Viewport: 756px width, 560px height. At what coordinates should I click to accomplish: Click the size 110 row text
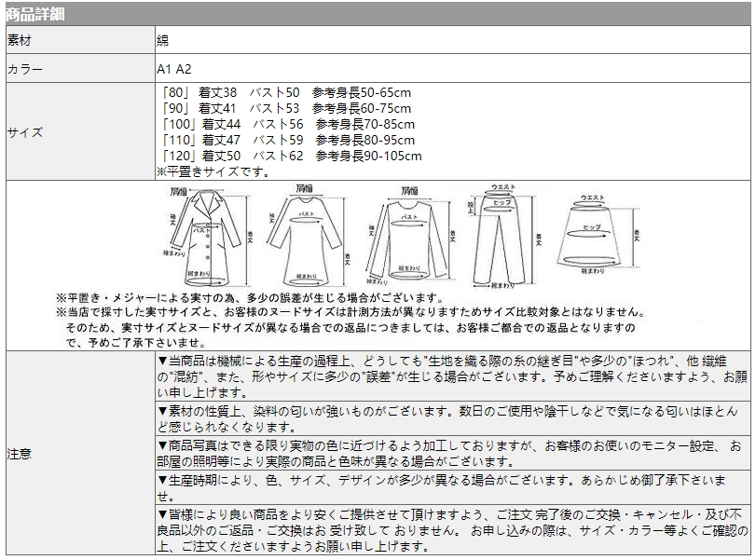tap(289, 140)
